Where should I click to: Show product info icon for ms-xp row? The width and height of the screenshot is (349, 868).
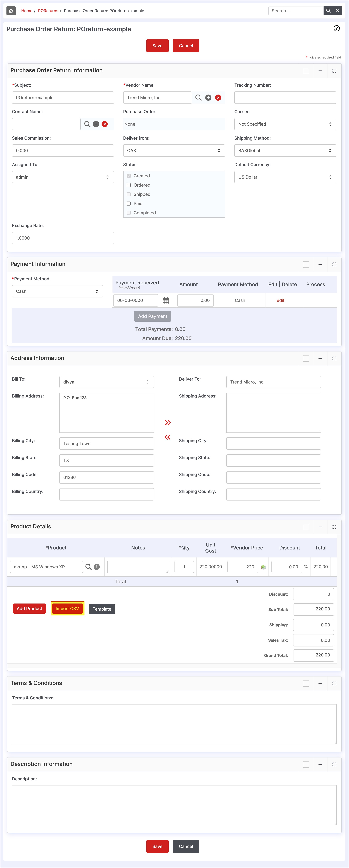(x=97, y=567)
